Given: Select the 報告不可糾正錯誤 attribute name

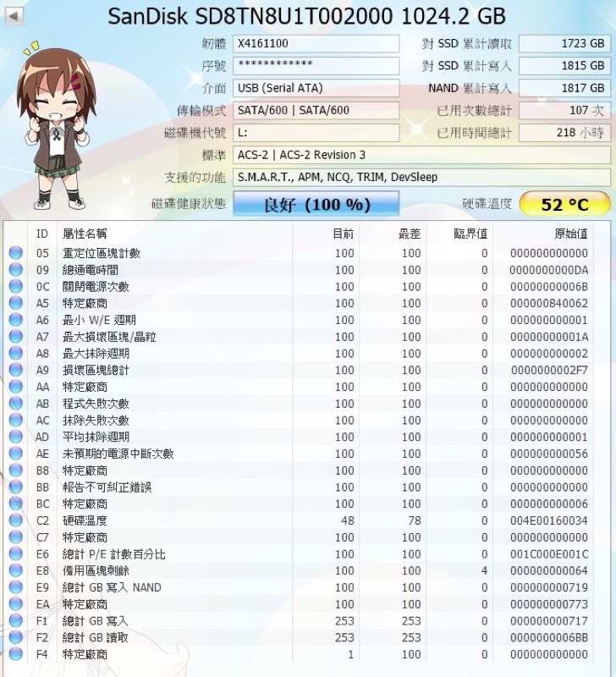Looking at the screenshot, I should point(107,487).
